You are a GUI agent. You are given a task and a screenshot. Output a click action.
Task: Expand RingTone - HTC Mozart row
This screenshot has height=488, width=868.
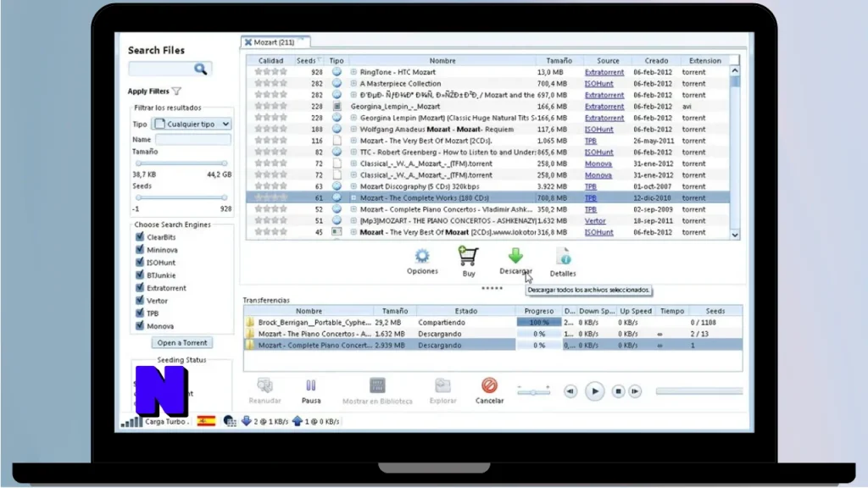(x=353, y=72)
